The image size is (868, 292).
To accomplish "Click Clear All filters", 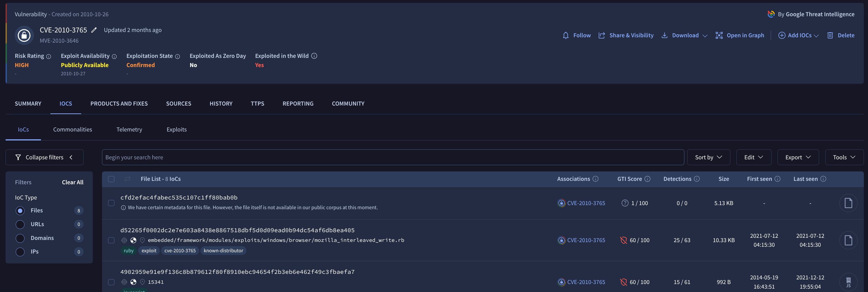I will coord(72,182).
